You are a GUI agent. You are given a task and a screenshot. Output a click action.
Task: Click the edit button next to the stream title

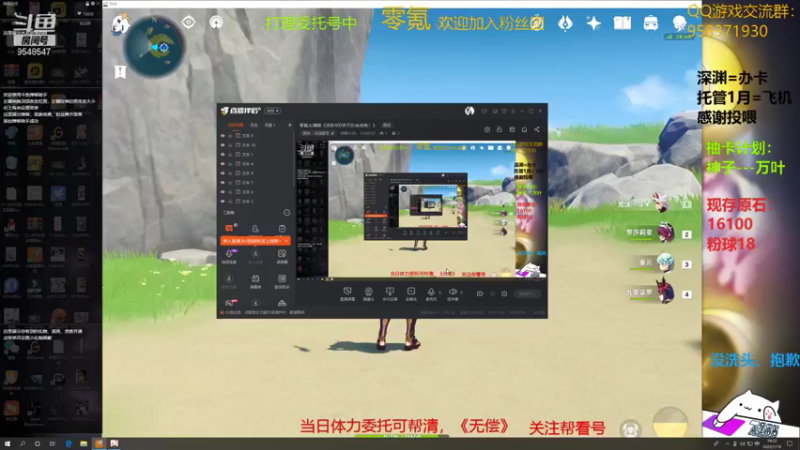(387, 125)
